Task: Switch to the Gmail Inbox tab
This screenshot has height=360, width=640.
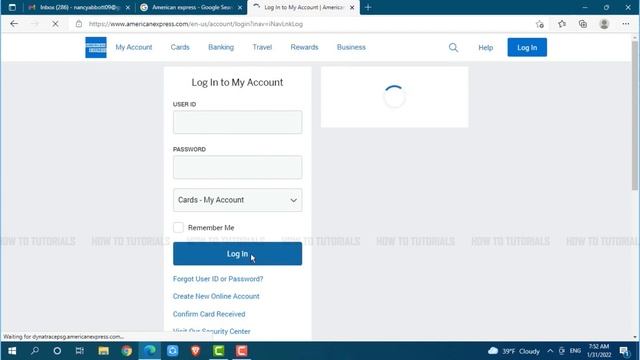Action: 79,7
